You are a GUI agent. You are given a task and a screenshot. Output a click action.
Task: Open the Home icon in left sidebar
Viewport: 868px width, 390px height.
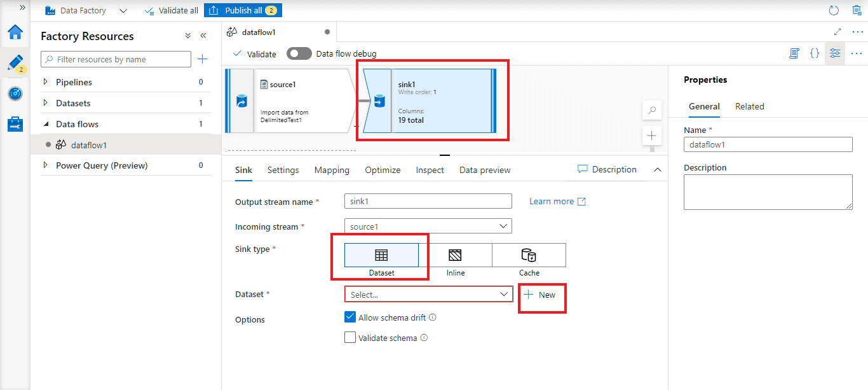pyautogui.click(x=15, y=32)
